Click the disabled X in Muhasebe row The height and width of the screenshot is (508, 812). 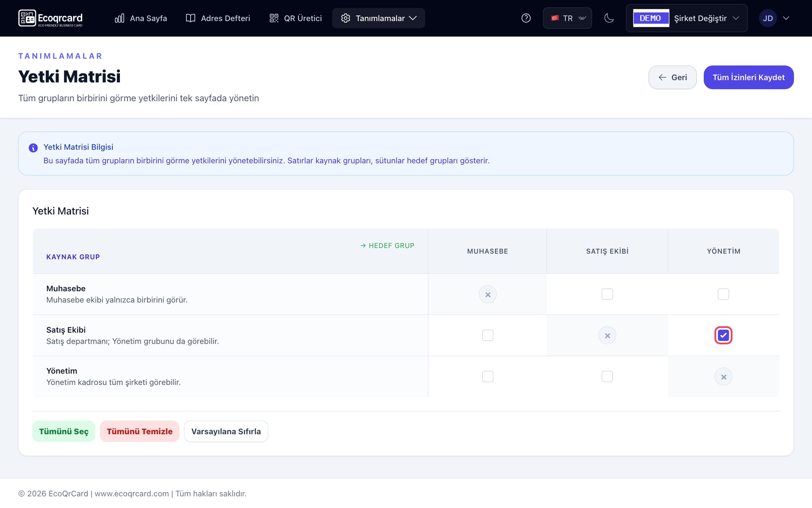(x=488, y=294)
